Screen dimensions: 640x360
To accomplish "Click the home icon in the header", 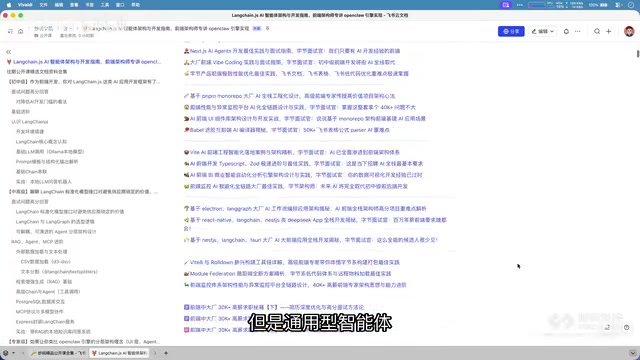I will 20,31.
